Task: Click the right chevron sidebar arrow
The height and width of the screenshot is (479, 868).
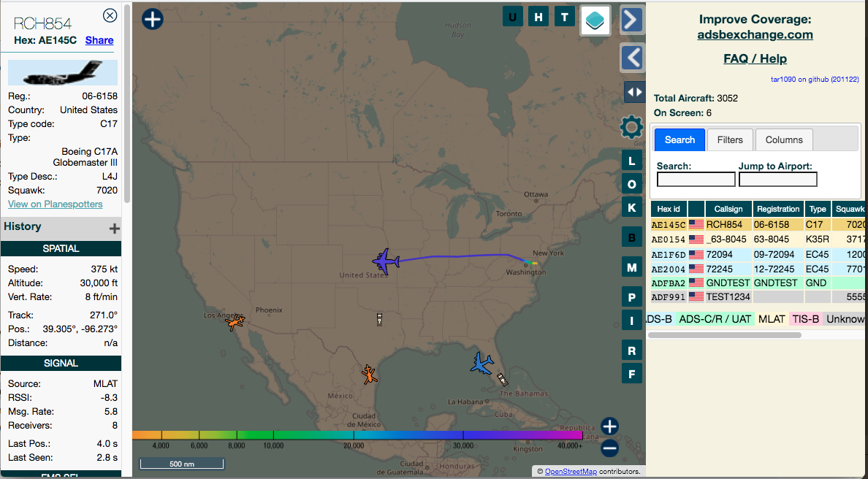Action: pos(632,20)
